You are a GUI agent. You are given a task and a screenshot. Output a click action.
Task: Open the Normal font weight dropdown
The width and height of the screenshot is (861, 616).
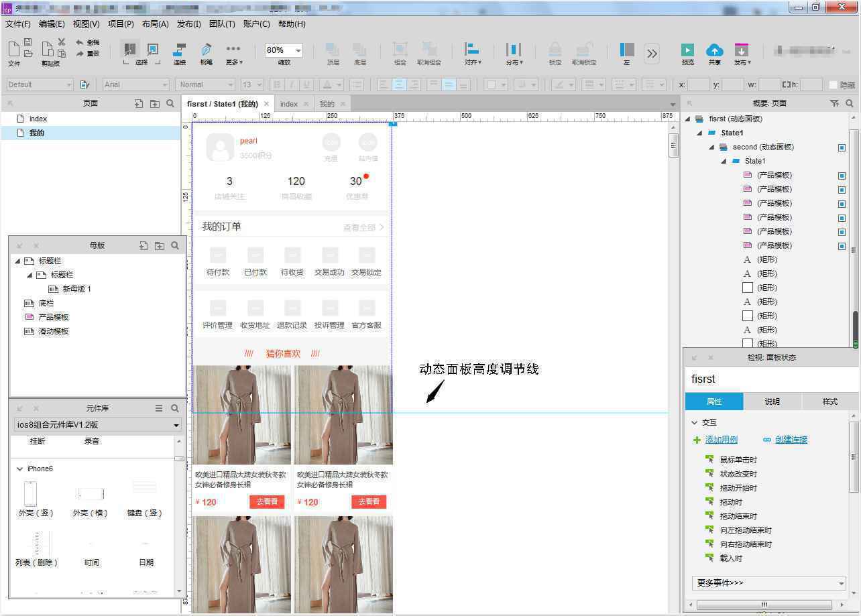(x=206, y=84)
